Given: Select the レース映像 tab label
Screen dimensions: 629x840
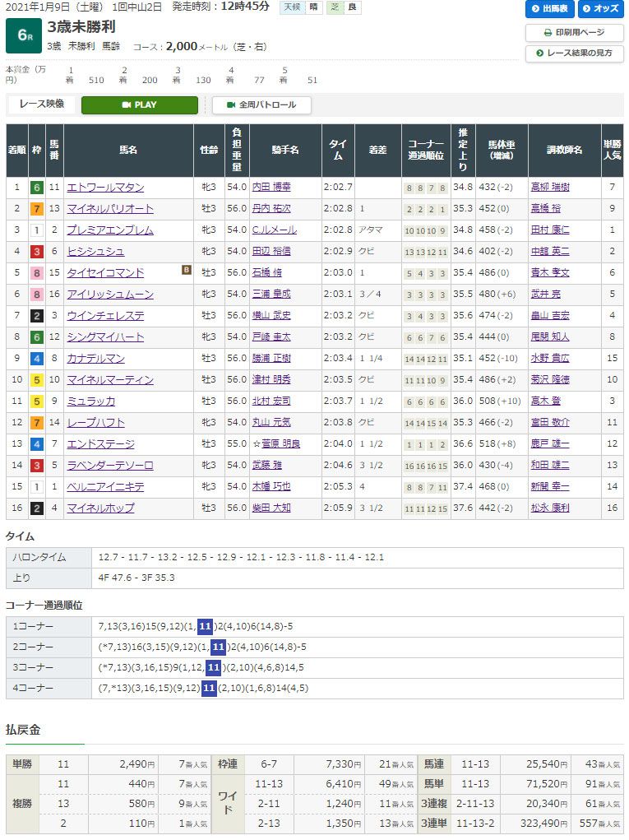Looking at the screenshot, I should [x=42, y=105].
